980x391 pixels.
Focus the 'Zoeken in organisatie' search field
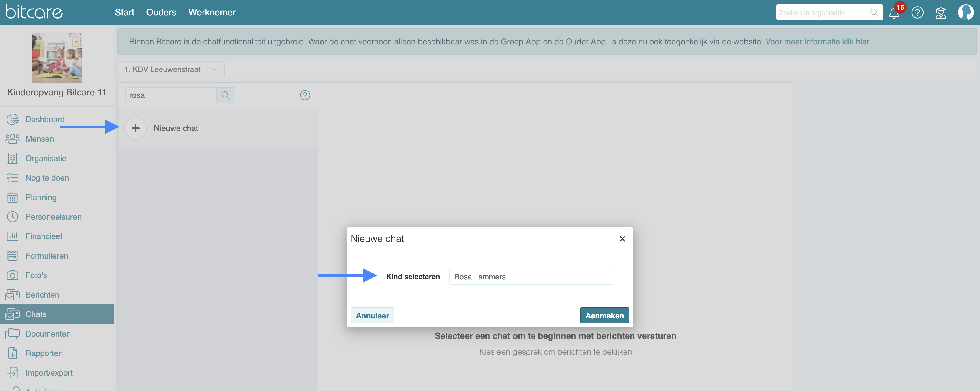(822, 13)
